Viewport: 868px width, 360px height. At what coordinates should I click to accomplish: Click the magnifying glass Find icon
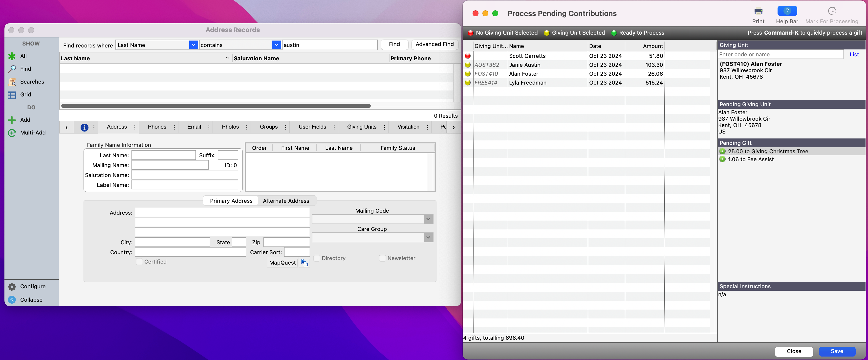click(x=12, y=69)
